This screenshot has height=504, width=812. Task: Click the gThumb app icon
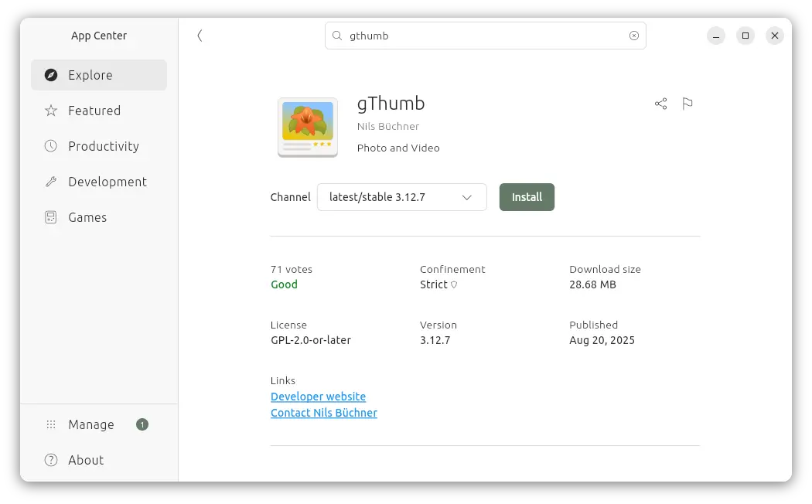pyautogui.click(x=308, y=128)
